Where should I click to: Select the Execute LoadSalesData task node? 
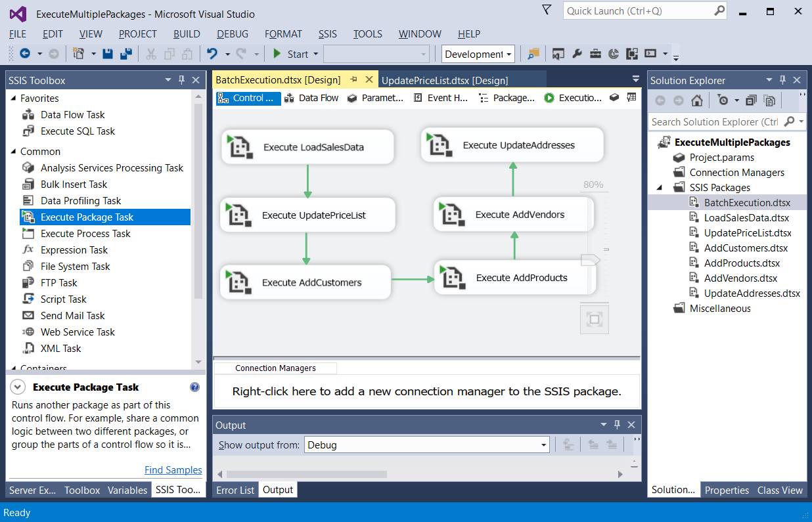(307, 146)
